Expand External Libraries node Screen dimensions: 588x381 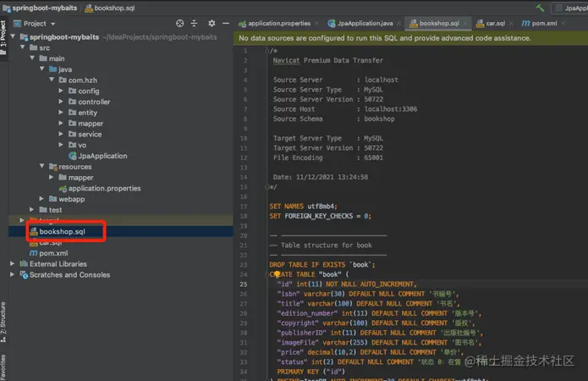pos(13,263)
